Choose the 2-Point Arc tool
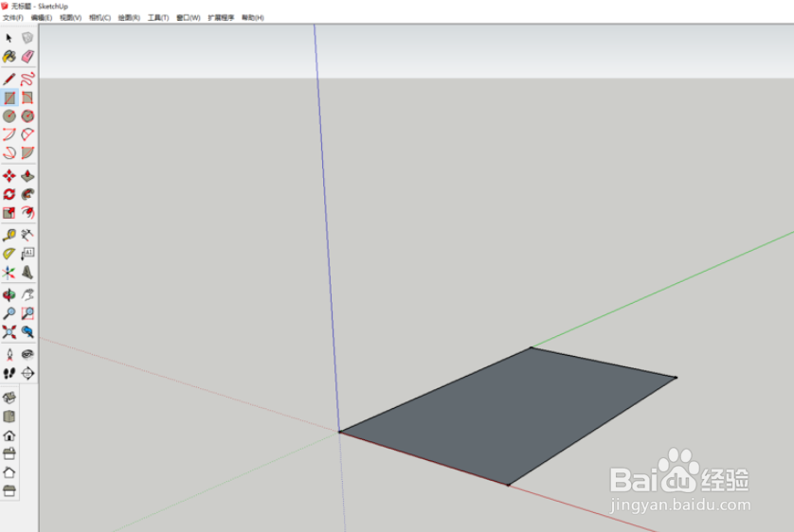 (27, 134)
